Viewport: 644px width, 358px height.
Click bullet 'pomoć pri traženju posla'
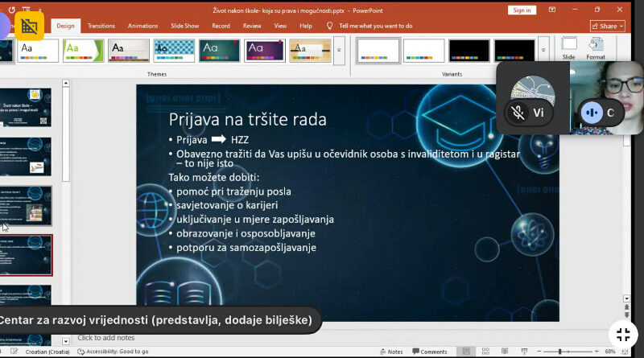(x=233, y=191)
